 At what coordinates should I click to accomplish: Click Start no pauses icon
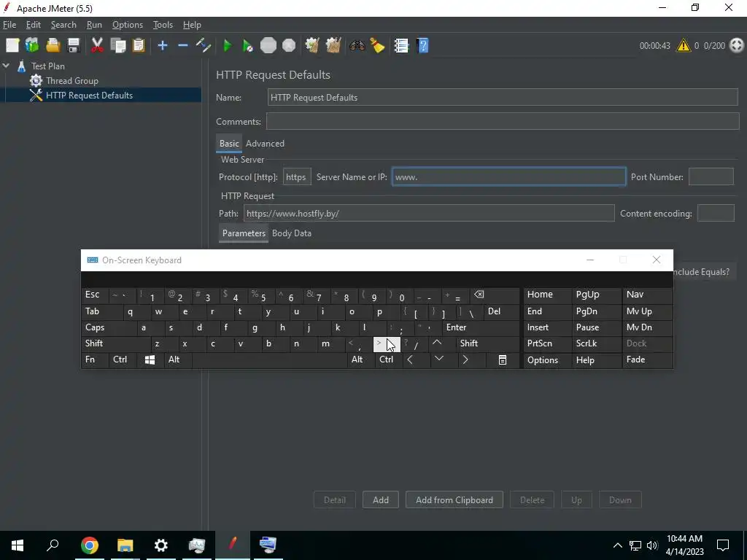tap(247, 45)
